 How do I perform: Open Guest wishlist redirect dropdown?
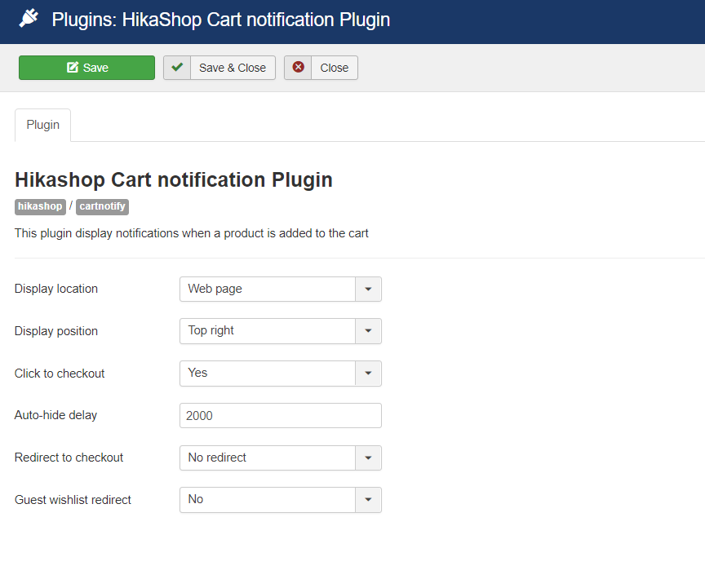point(280,500)
